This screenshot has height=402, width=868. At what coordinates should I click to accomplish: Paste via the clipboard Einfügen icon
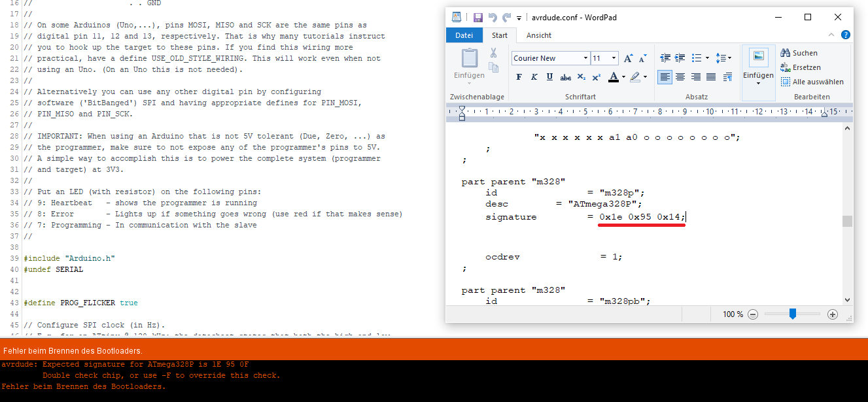click(470, 58)
